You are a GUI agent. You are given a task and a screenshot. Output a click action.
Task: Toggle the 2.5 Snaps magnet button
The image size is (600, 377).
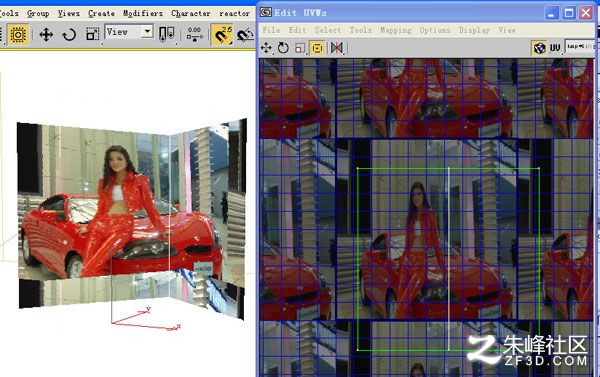(222, 35)
